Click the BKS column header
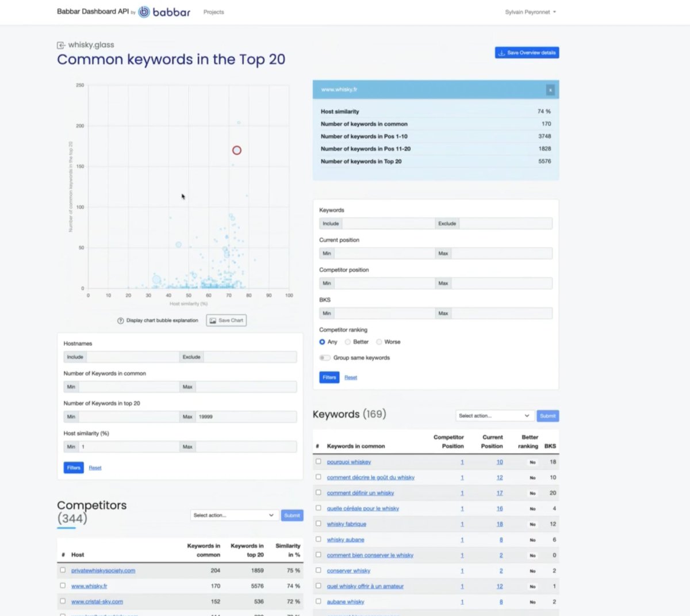Viewport: 690px width, 616px height. 550,446
